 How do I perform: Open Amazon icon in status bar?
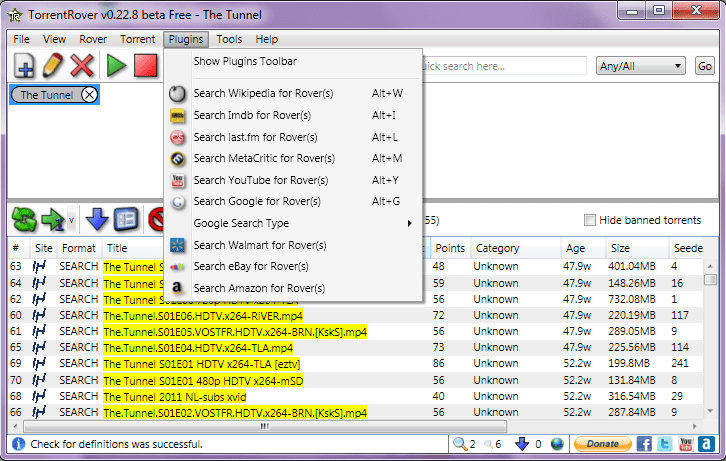tap(707, 444)
